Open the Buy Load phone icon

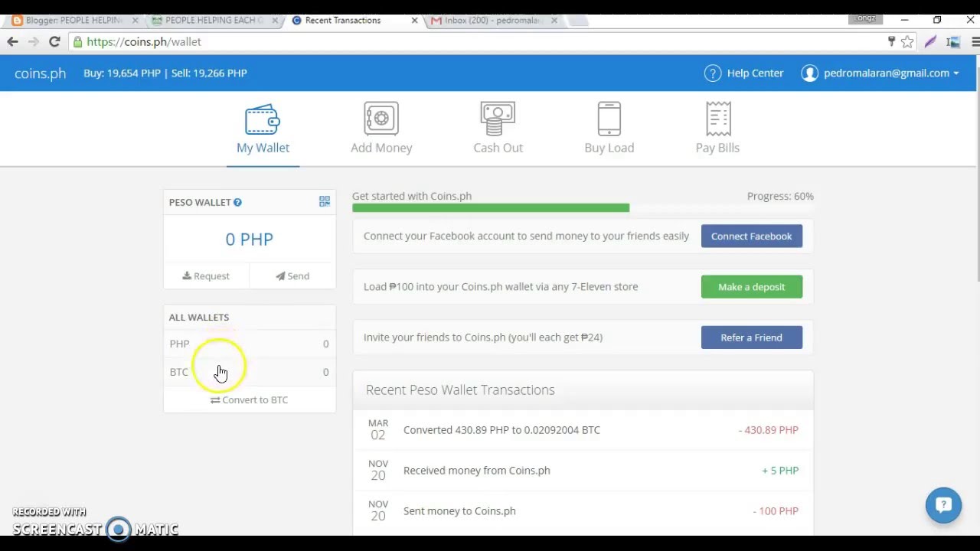[x=609, y=119]
